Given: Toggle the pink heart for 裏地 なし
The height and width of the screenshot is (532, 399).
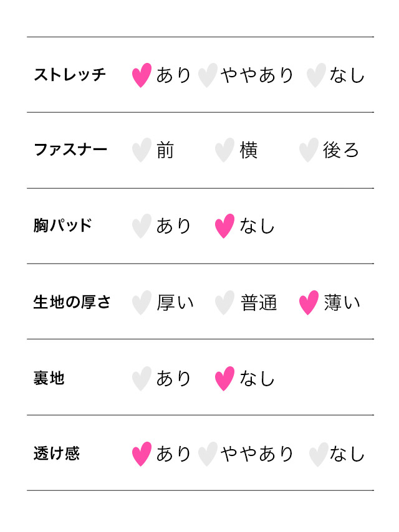Looking at the screenshot, I should point(225,379).
